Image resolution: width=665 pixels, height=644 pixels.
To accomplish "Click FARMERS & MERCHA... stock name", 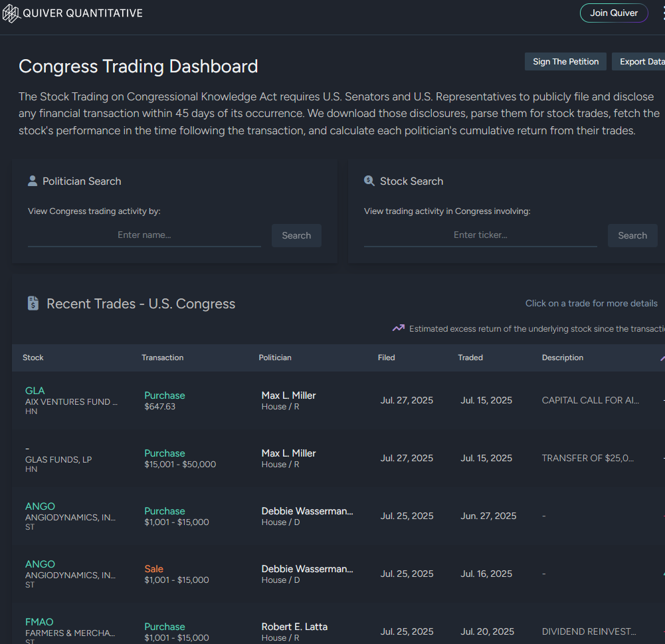I will tap(70, 633).
